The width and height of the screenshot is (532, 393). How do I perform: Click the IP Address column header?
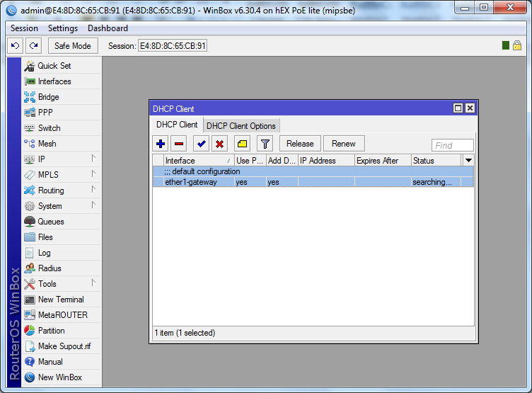point(326,161)
